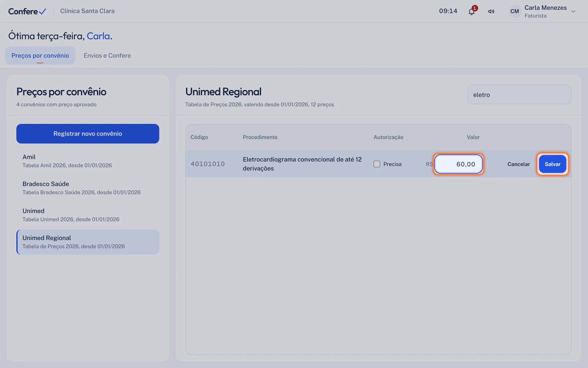Click procedure code 40101010

[208, 164]
